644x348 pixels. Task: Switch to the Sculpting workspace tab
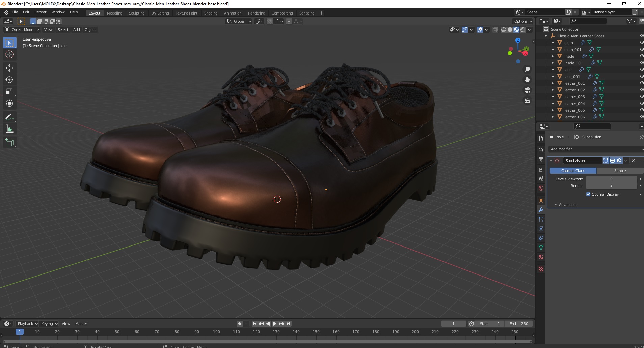coord(137,13)
